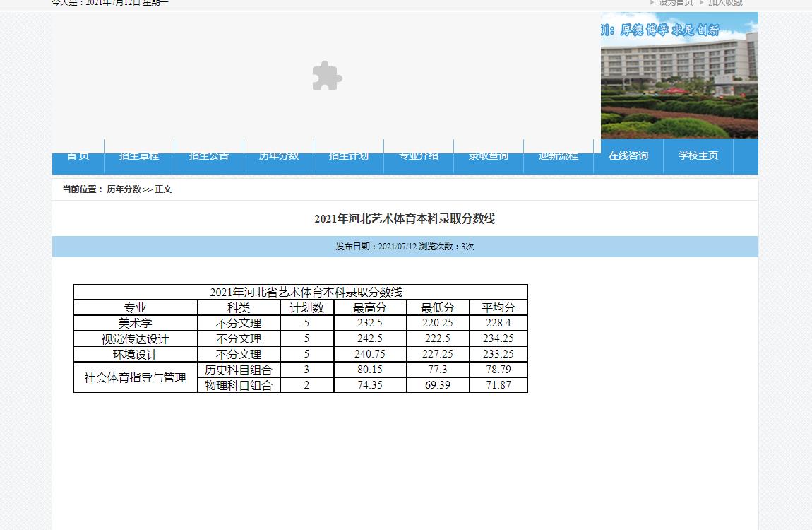Click the lowest score 222.5 cell
The height and width of the screenshot is (530, 812).
coord(438,338)
